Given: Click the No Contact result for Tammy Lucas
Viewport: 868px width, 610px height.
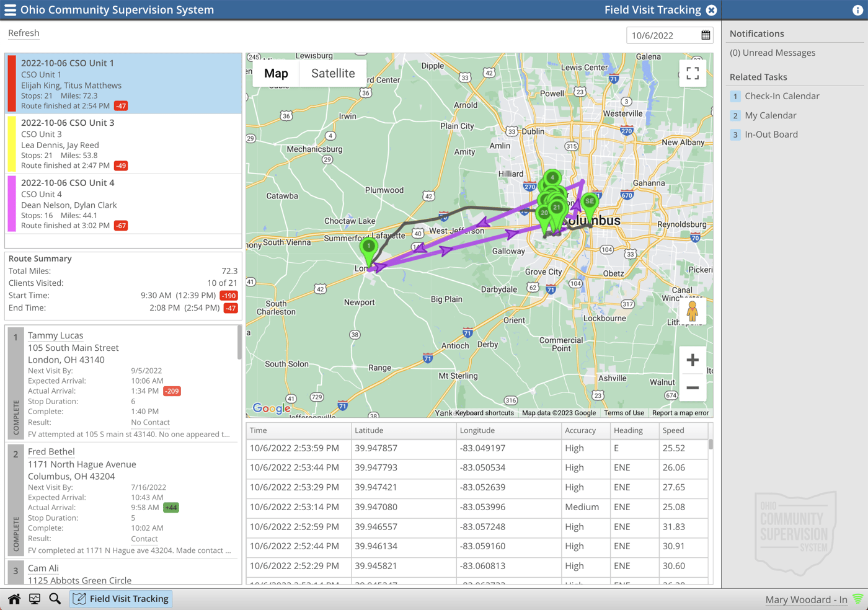Looking at the screenshot, I should pos(151,422).
